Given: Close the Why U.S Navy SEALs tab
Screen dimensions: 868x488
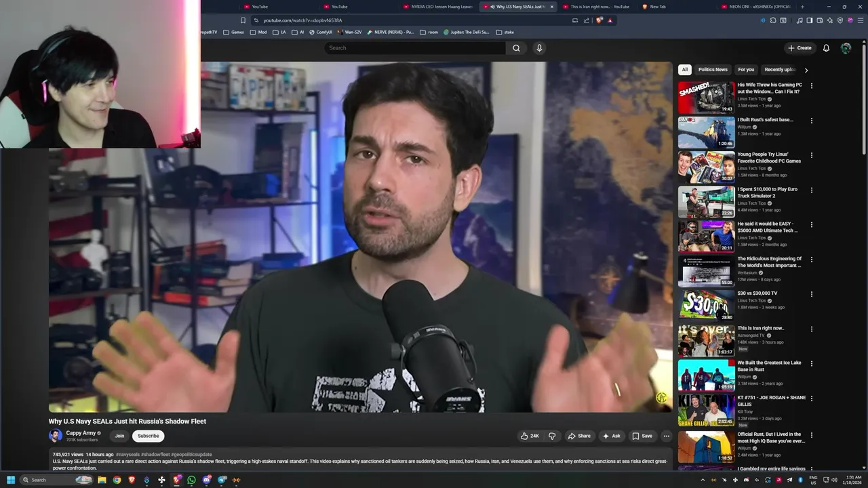Looking at the screenshot, I should pos(552,7).
